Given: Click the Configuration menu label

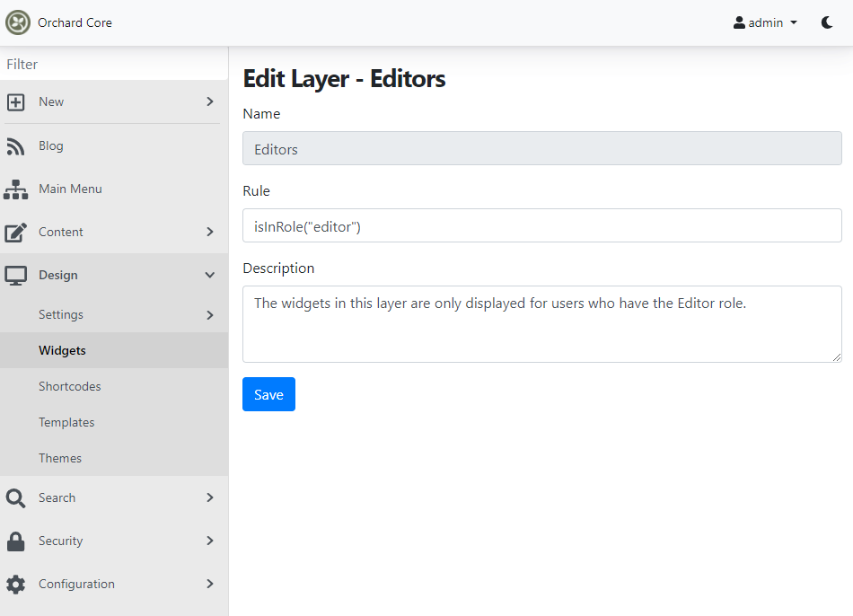Looking at the screenshot, I should click(76, 584).
